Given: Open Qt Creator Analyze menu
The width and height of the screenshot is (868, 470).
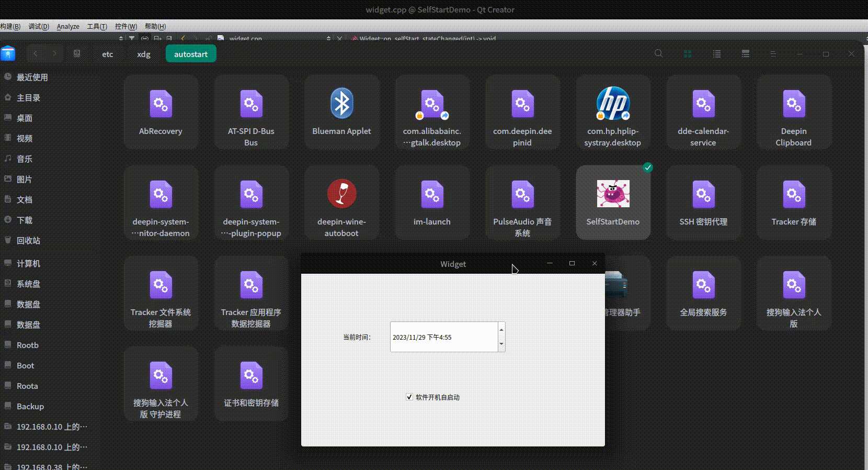Looking at the screenshot, I should (68, 26).
